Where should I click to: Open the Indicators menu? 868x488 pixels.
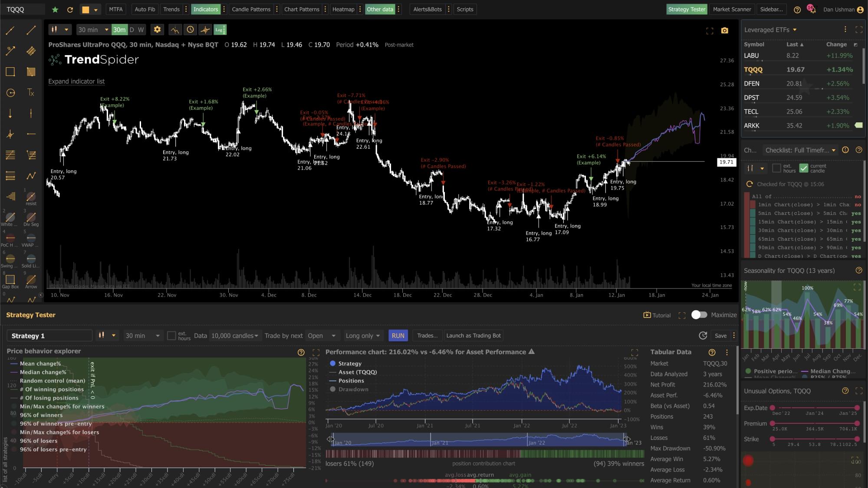(x=206, y=9)
